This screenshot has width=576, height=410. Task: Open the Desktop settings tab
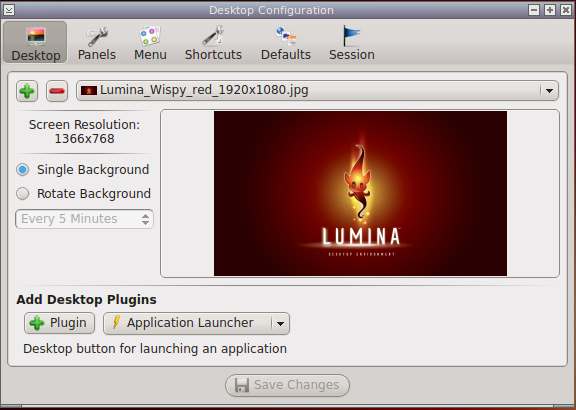pos(35,42)
